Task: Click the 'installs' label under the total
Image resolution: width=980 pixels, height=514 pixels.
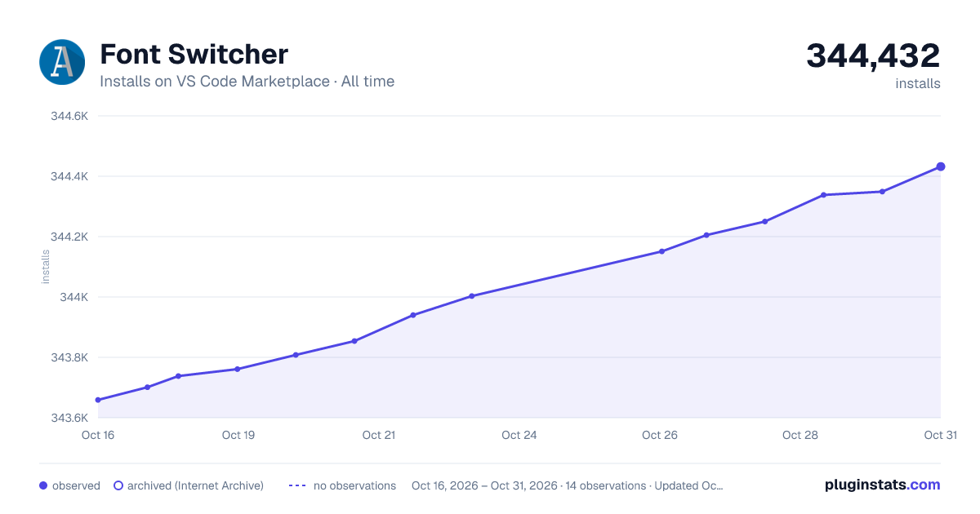Action: (x=918, y=83)
